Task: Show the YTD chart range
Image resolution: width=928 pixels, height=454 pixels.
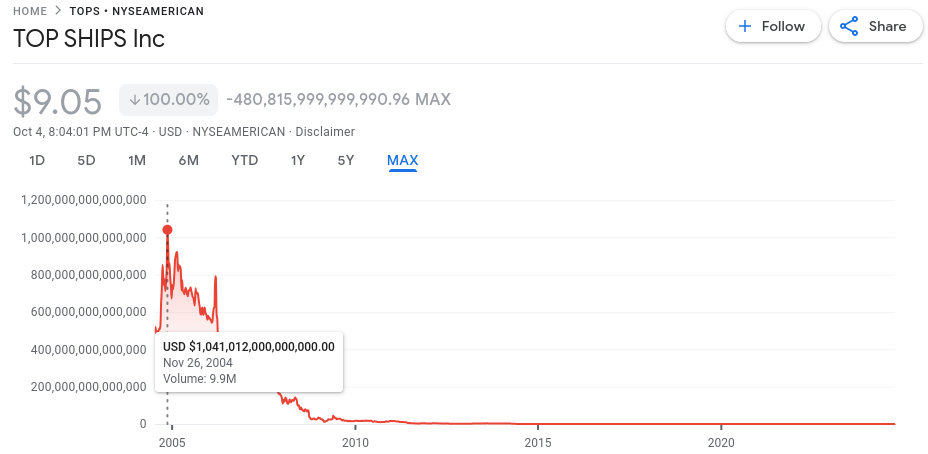Action: pyautogui.click(x=244, y=160)
